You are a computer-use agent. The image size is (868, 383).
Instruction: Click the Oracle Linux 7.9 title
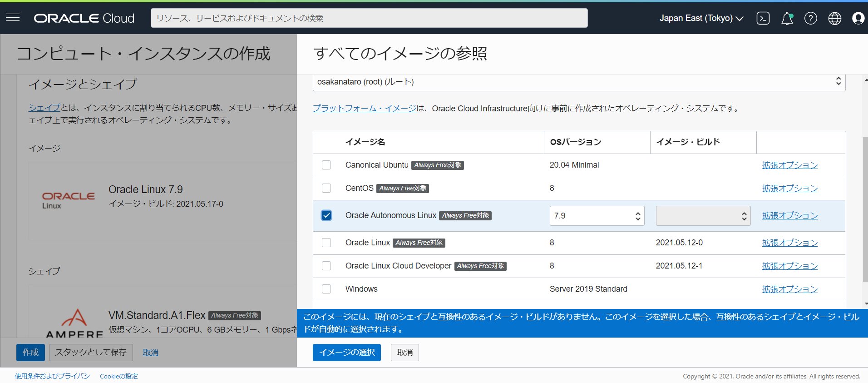click(x=145, y=189)
